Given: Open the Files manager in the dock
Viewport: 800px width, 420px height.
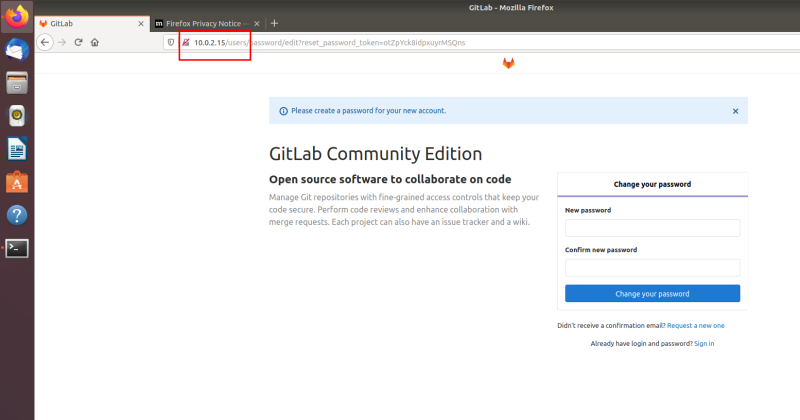Looking at the screenshot, I should (17, 83).
